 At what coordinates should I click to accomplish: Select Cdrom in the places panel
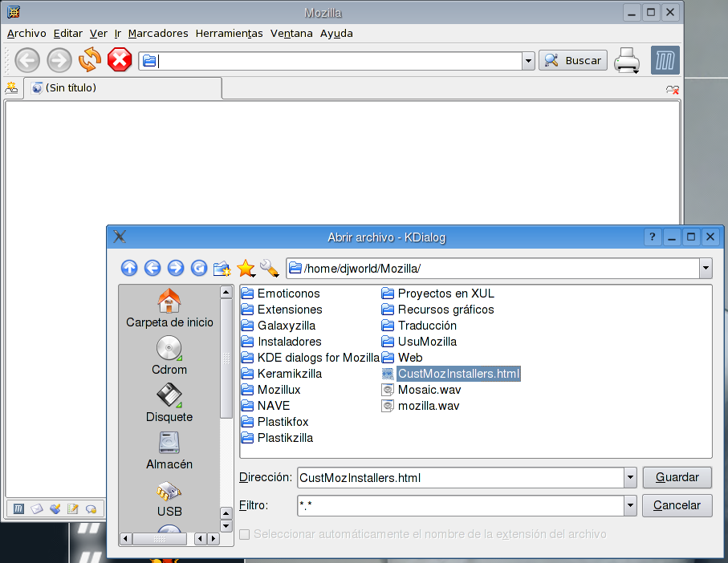tap(169, 356)
